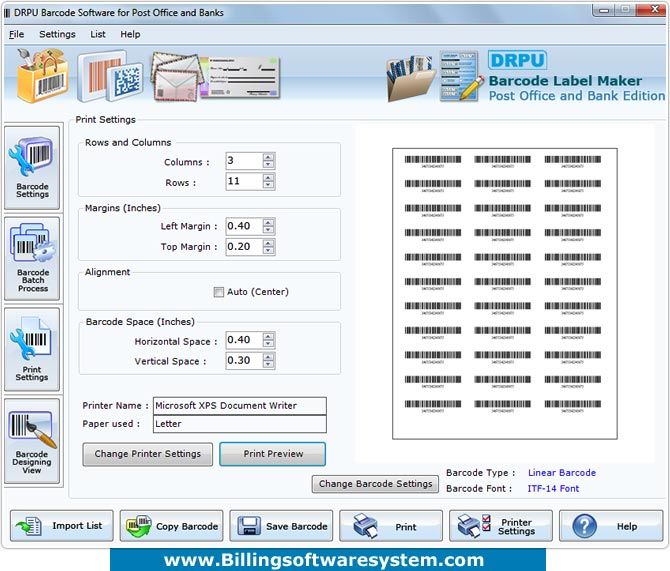Click the Top Margin input field
Screen dimensions: 670x571
point(244,247)
